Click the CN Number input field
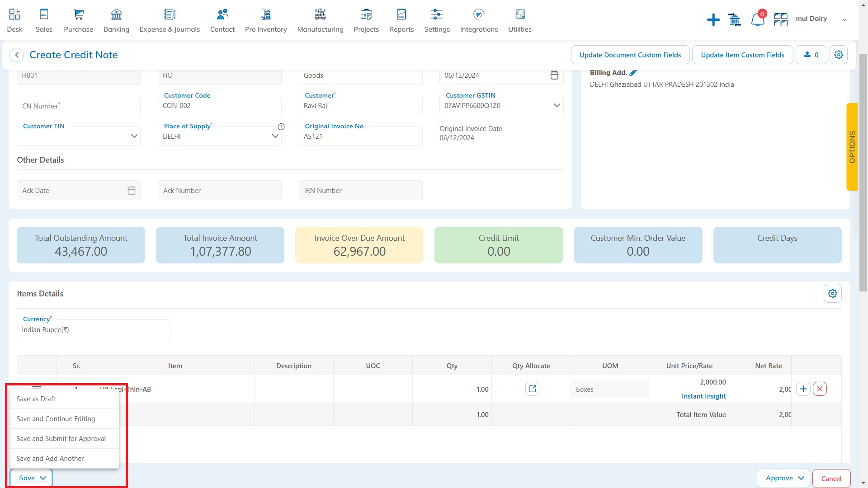 (x=78, y=106)
